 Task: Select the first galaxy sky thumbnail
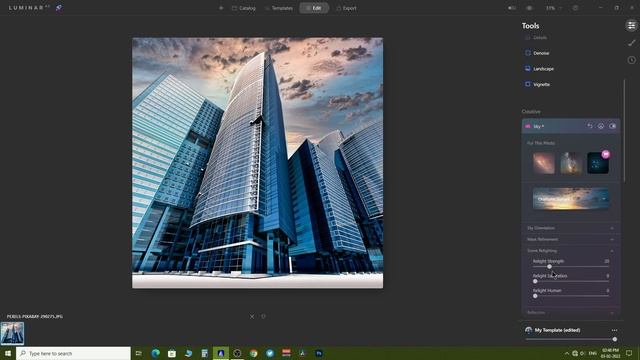544,163
